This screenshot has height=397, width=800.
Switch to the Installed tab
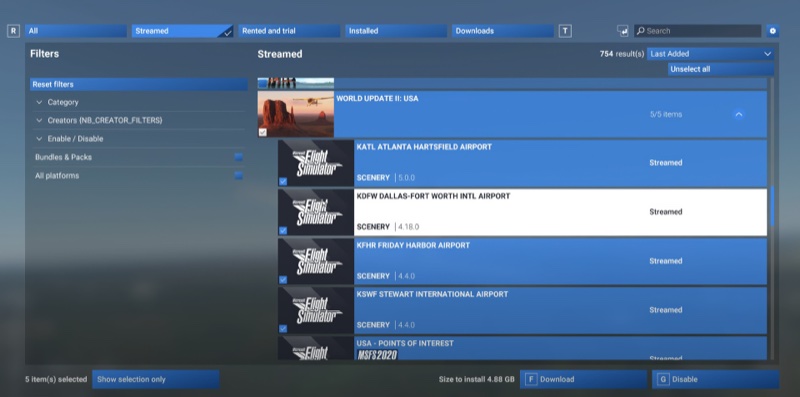[396, 31]
